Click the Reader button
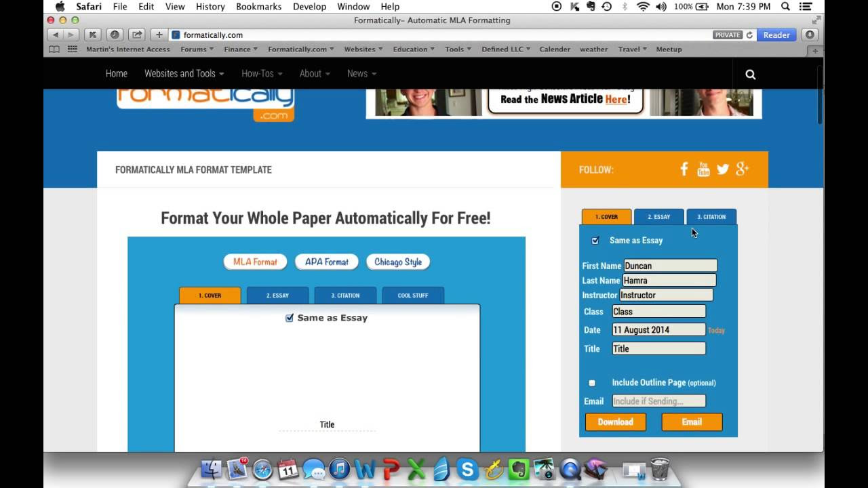Viewport: 868px width, 488px height. pos(776,35)
